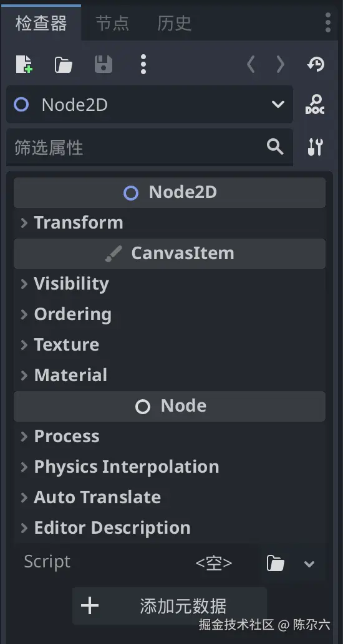Create a new resource with the page-plus icon
This screenshot has height=644, width=343.
click(x=24, y=65)
